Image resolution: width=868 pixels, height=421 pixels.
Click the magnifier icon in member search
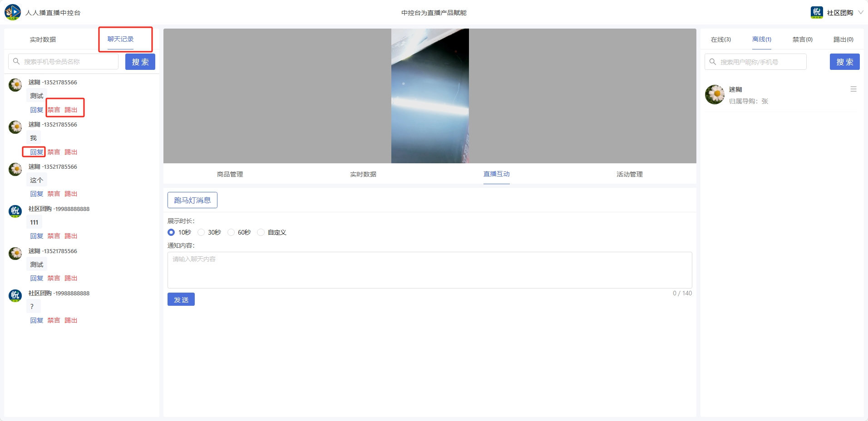click(x=16, y=61)
